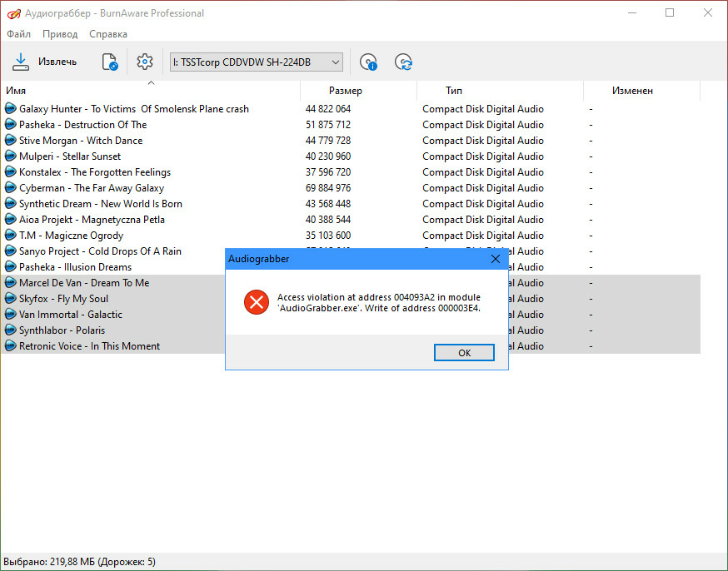Click the Aioa Projekt track icon
The width and height of the screenshot is (728, 571).
(x=10, y=219)
